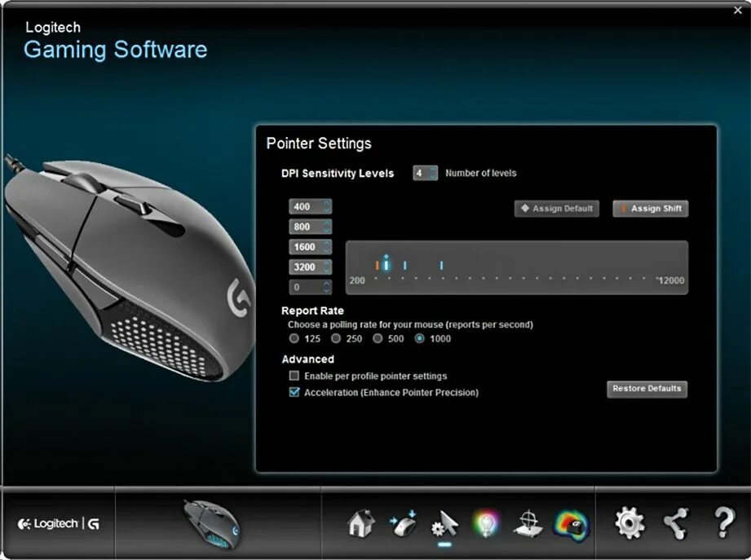Click the Assign Default button

tap(557, 208)
